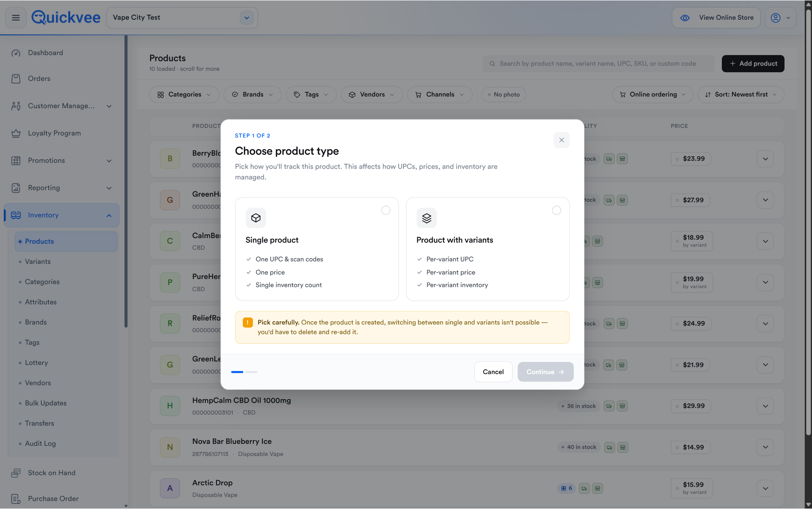Click the Inventory icon in sidebar
The height and width of the screenshot is (509, 812).
[x=16, y=215]
